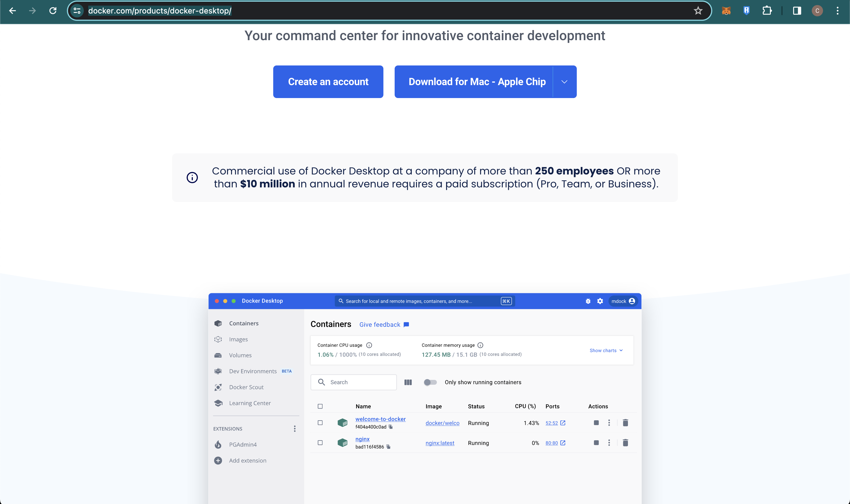
Task: Stop the welcome-to-docker container
Action: [596, 423]
